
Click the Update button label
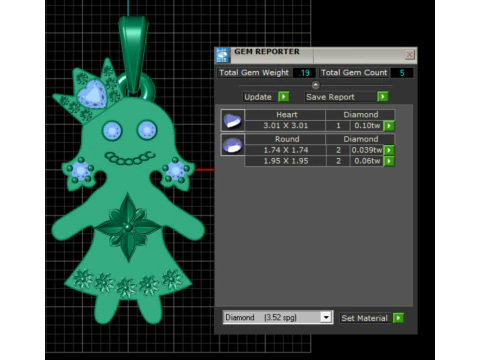[x=258, y=97]
